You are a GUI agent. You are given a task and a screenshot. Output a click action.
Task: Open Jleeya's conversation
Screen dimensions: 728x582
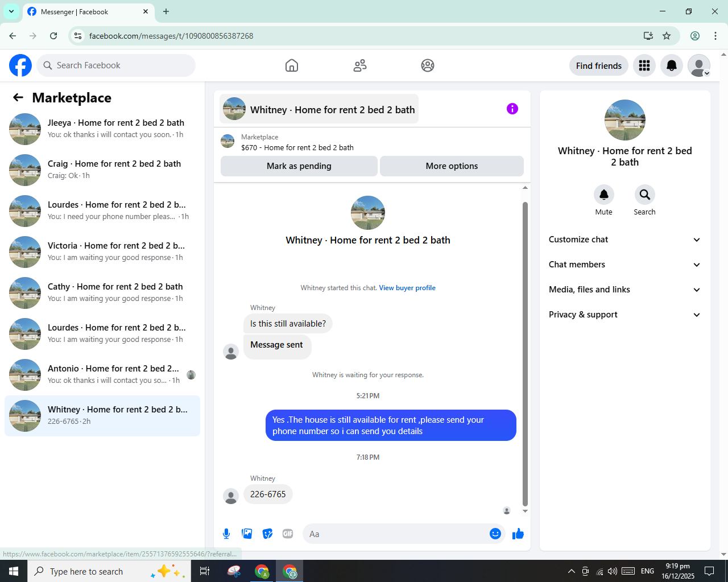102,129
